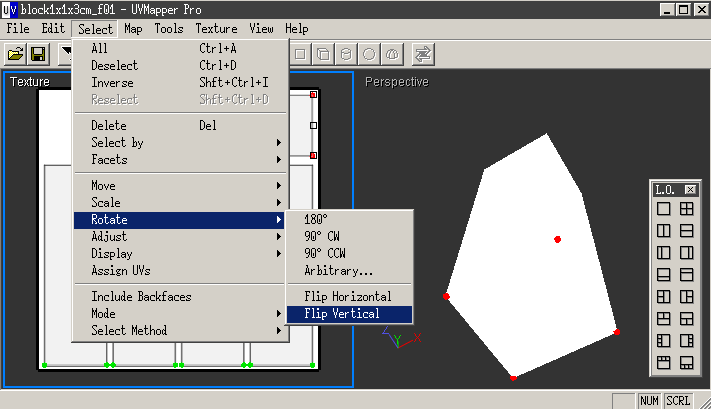
Task: Open the View menu
Action: [261, 29]
